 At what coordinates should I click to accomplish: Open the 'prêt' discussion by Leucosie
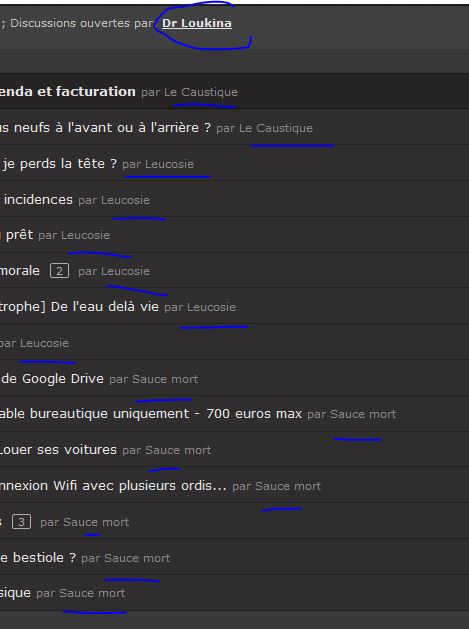click(19, 235)
